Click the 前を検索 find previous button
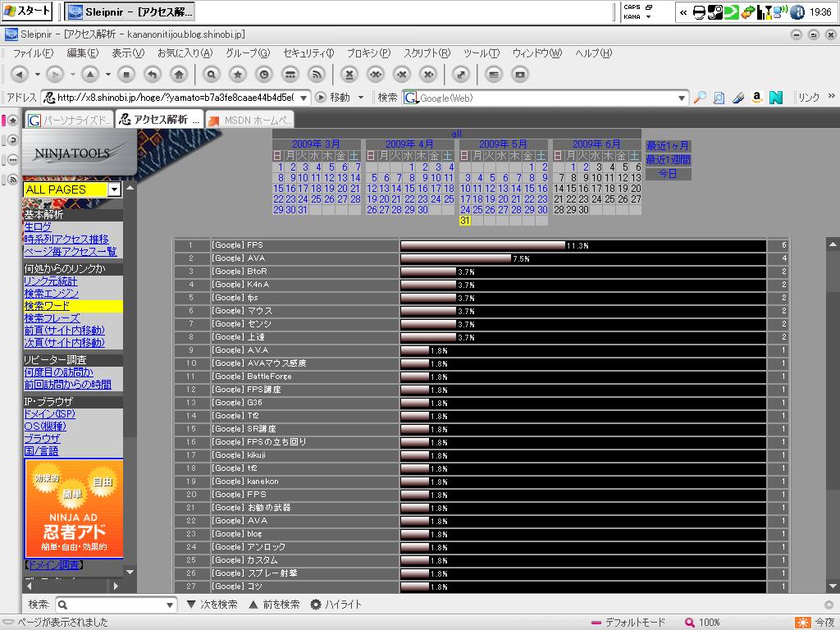The height and width of the screenshot is (630, 840). tap(274, 605)
